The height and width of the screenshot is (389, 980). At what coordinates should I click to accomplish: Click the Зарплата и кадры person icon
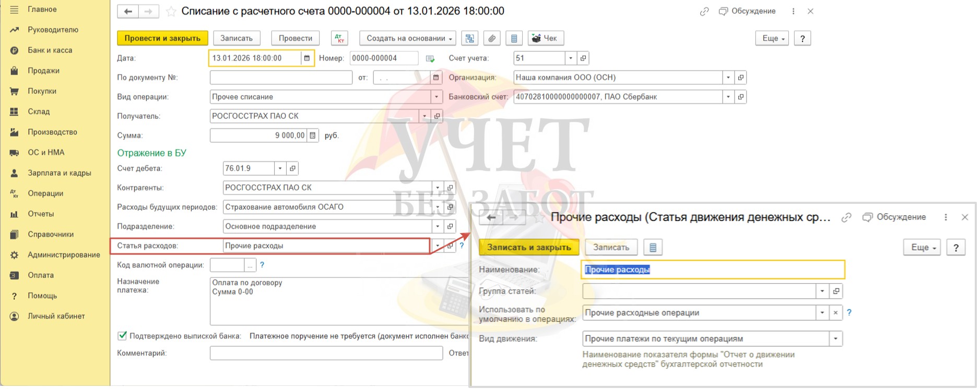coord(14,173)
